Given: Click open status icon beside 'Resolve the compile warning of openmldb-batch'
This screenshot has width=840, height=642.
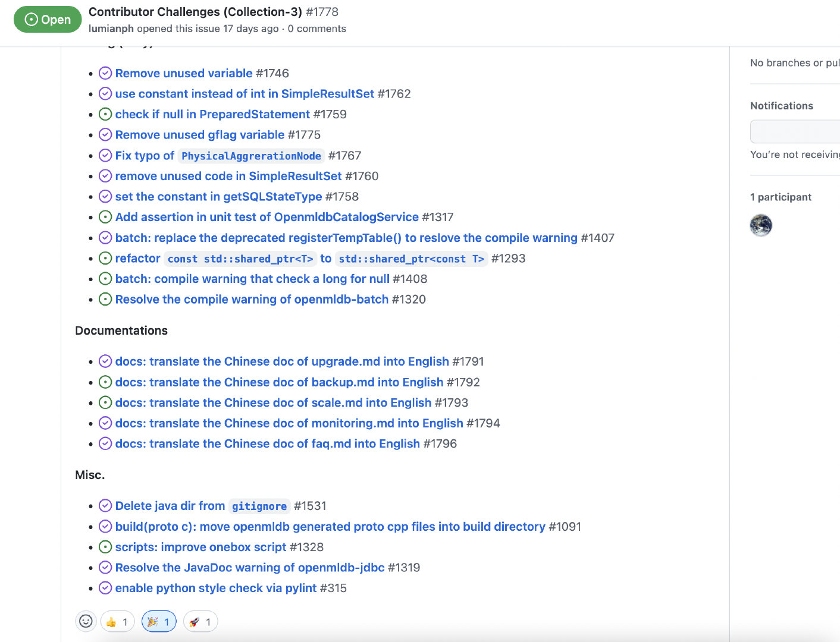Looking at the screenshot, I should coord(105,300).
